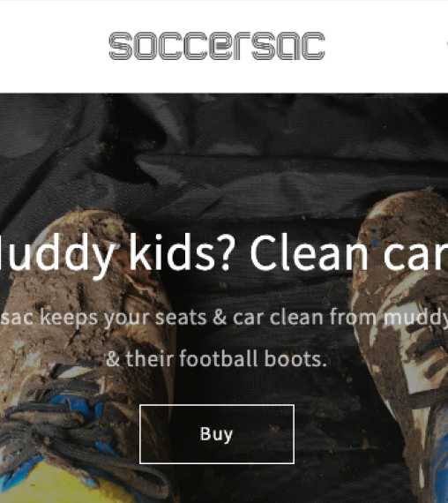The width and height of the screenshot is (448, 503).
Task: Click the word 'Clean' in the headline
Action: (309, 252)
